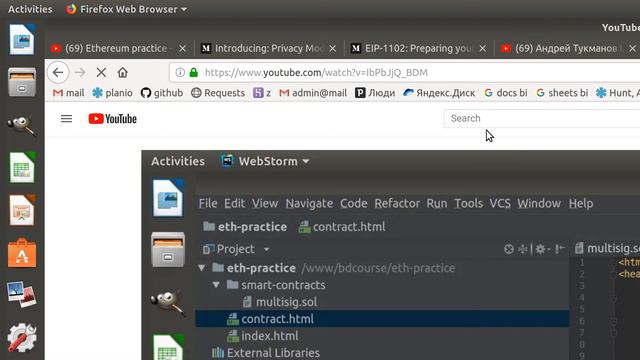The image size is (640, 360).
Task: Open the Window menu in WebStorm
Action: 539,203
